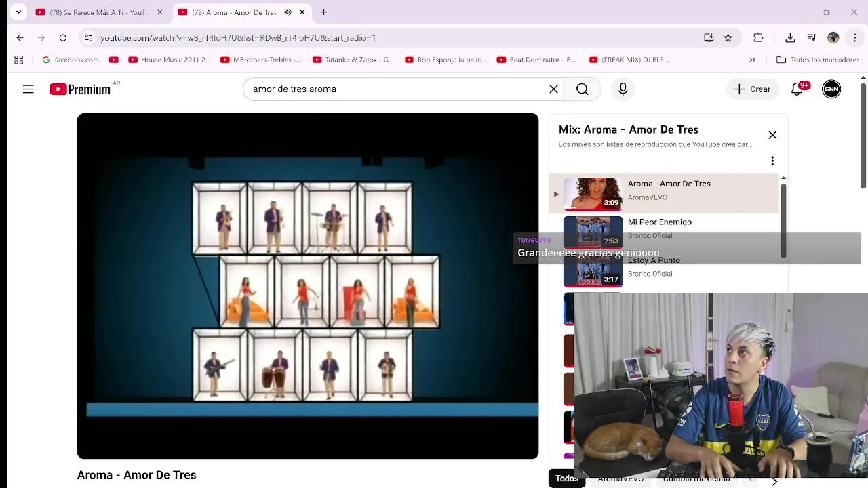This screenshot has height=488, width=868.
Task: Click the AromaVEVO channel name in playlist
Action: coord(648,197)
